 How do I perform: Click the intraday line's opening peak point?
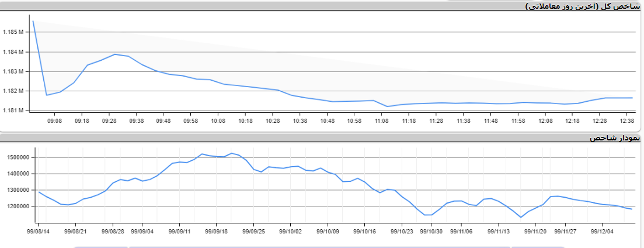[x=33, y=21]
